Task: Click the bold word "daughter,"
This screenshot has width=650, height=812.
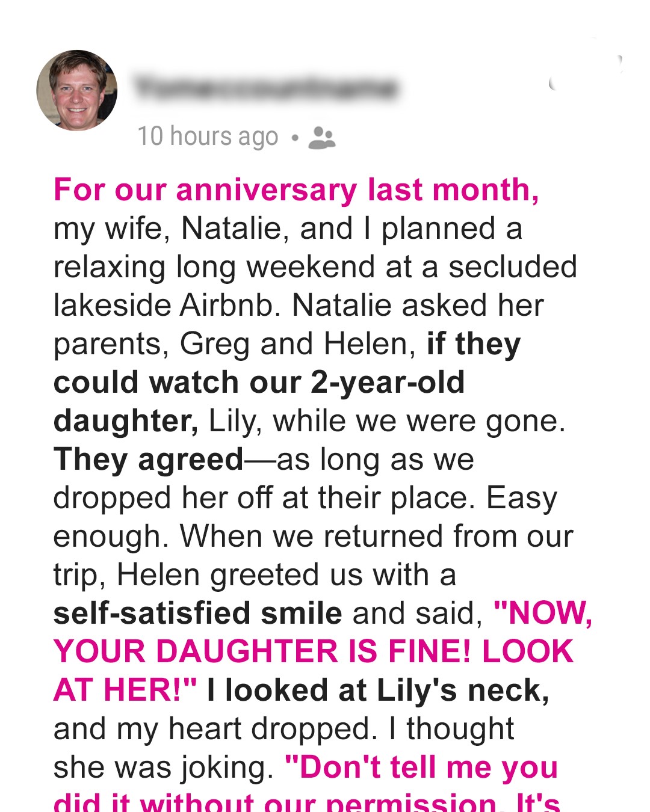Action: [x=126, y=421]
